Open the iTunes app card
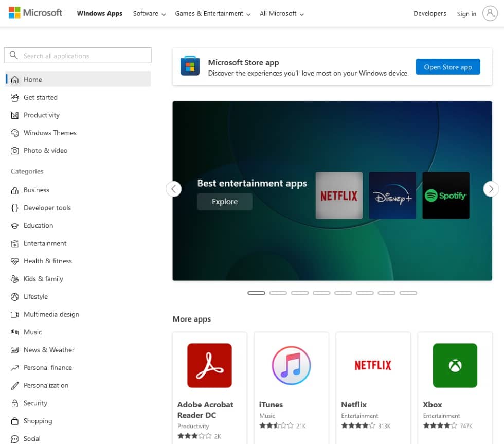The image size is (504, 444). click(x=291, y=388)
